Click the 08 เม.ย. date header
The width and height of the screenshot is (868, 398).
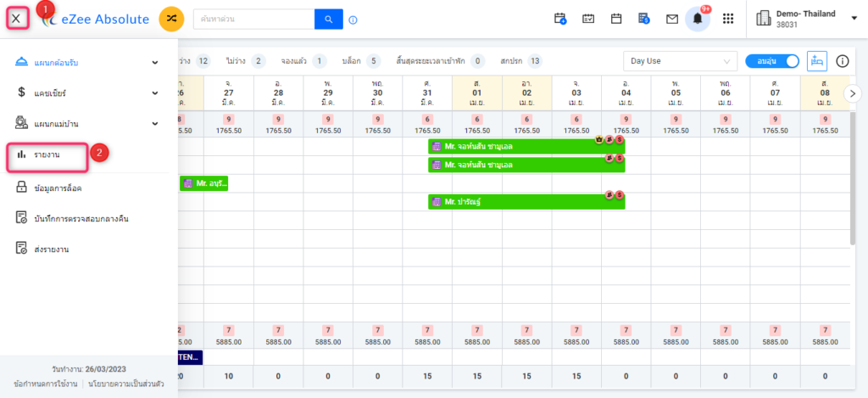pyautogui.click(x=825, y=93)
